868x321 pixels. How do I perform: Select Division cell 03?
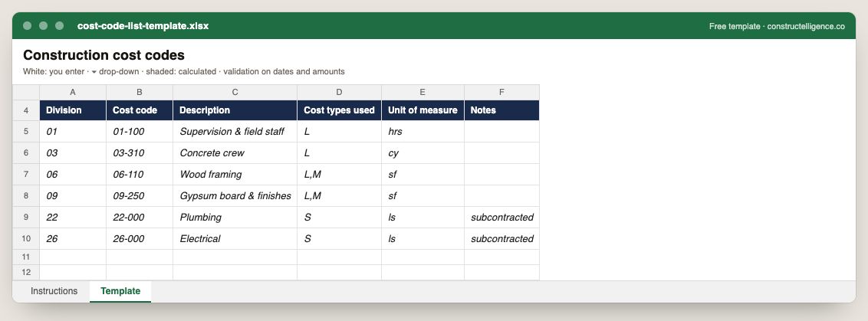73,152
